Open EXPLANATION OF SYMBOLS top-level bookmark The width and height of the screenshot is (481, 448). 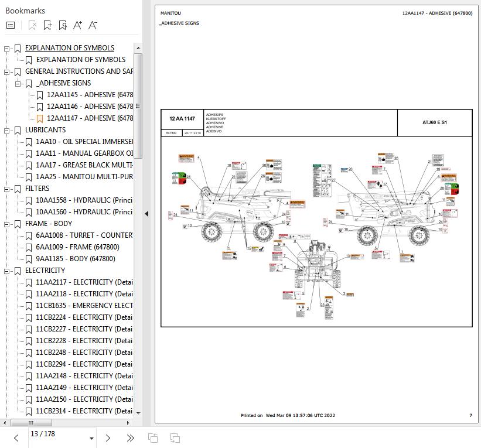pos(70,48)
